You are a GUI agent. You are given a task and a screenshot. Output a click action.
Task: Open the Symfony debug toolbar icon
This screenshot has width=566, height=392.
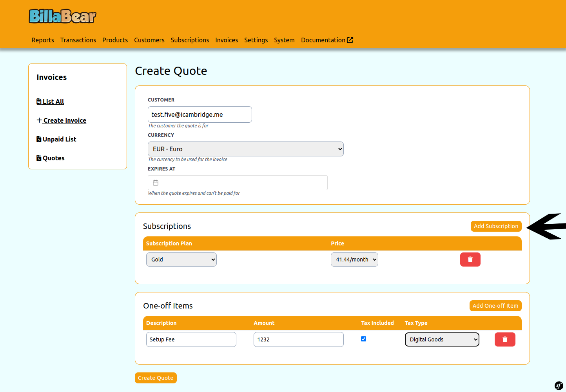click(559, 385)
